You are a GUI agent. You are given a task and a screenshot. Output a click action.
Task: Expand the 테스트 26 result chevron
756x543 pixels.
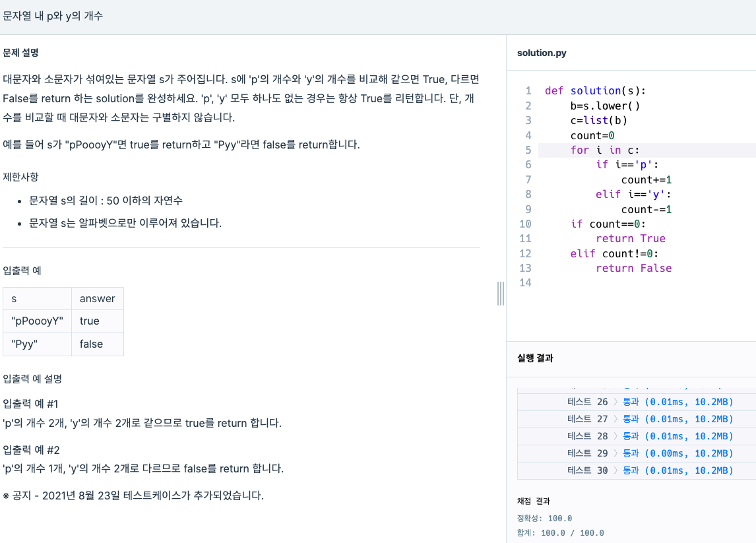(615, 402)
